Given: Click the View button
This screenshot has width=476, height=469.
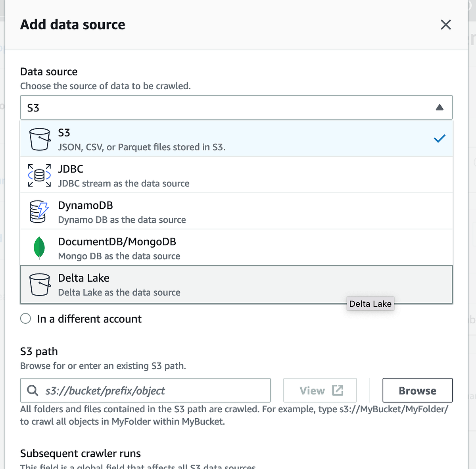Looking at the screenshot, I should 319,390.
